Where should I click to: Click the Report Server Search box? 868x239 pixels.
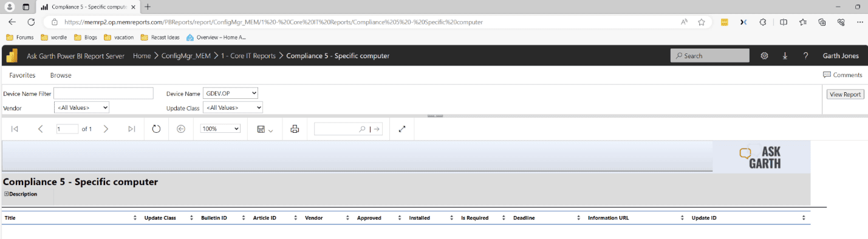(709, 56)
